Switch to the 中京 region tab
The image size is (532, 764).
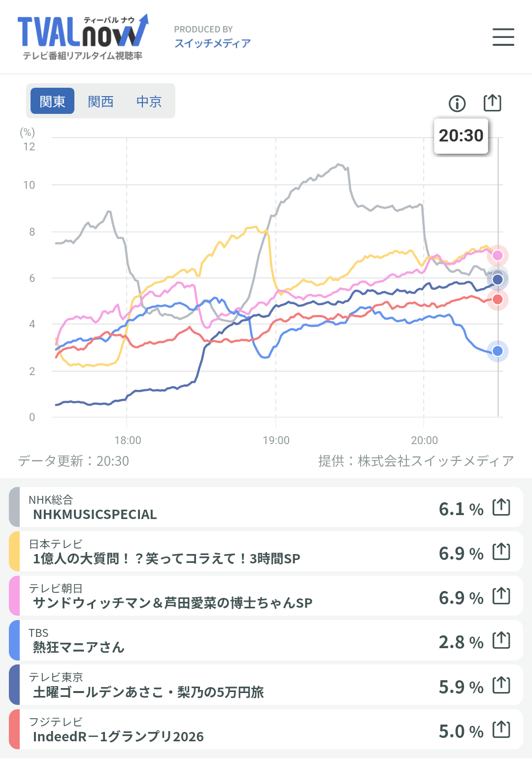click(x=149, y=101)
